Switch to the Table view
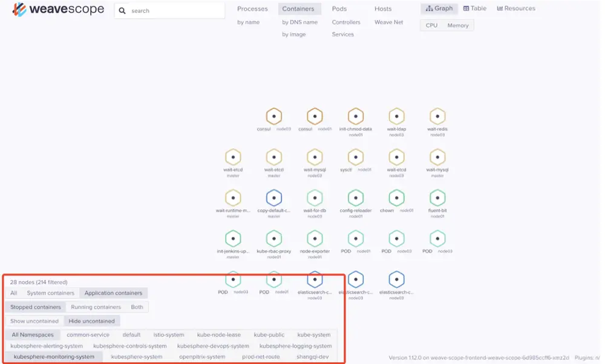This screenshot has width=605, height=364. [x=475, y=8]
